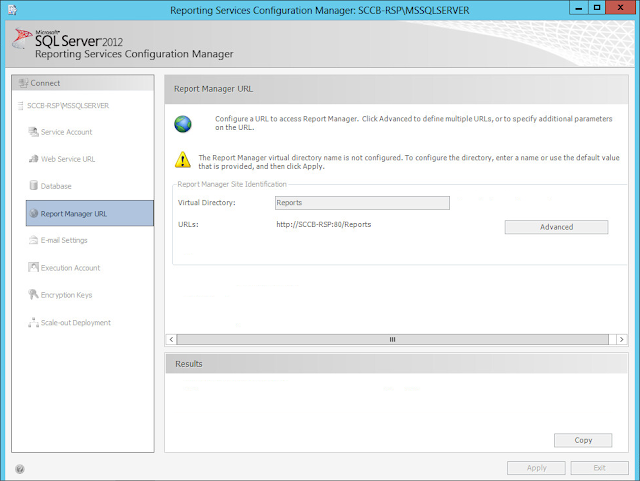Click the Database cylinder icon

[33, 185]
